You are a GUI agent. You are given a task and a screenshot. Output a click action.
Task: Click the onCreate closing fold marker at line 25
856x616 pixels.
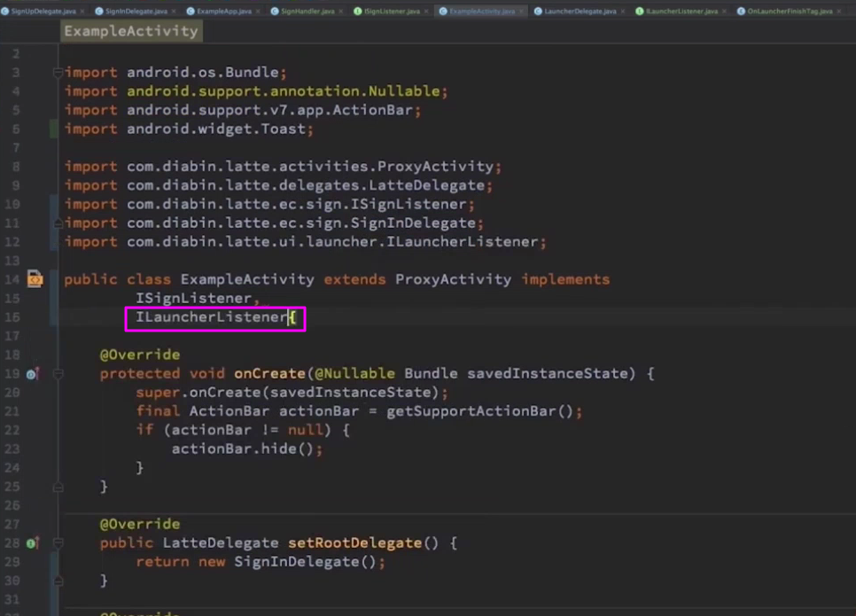[x=58, y=487]
